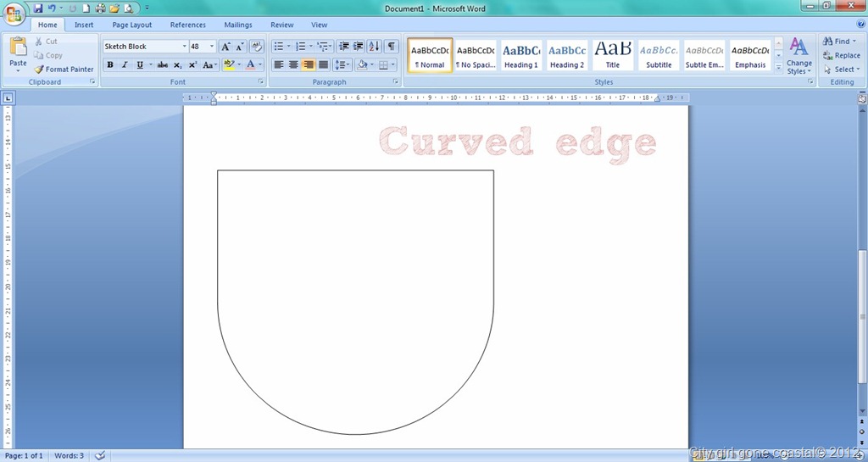
Task: Open the Mailings tab
Action: 238,25
